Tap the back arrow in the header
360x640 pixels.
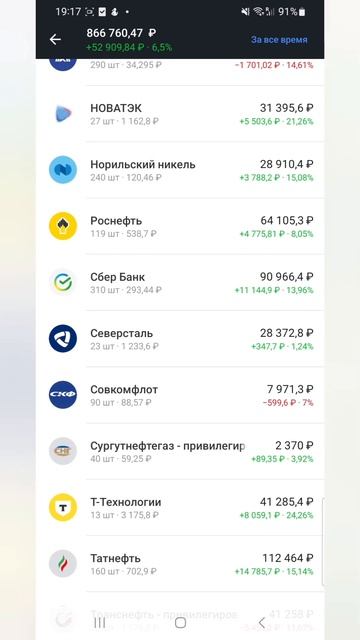pyautogui.click(x=55, y=40)
